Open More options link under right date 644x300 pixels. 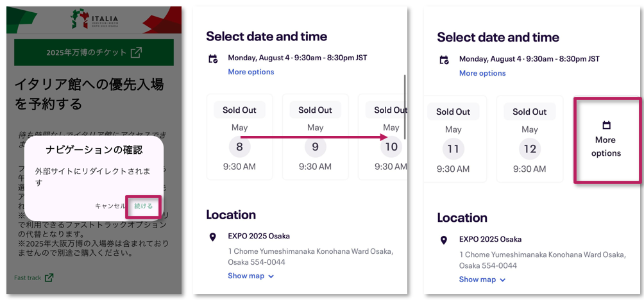coord(482,73)
